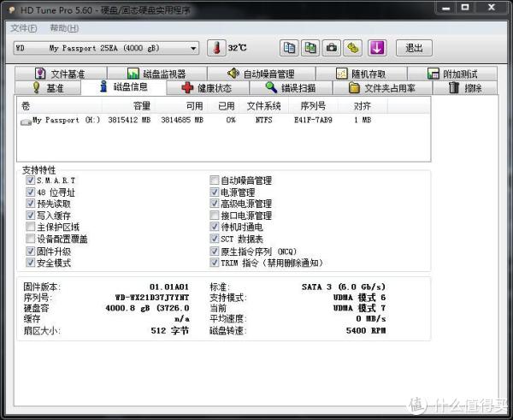The height and width of the screenshot is (420, 513).
Task: Copy info to clipboard icon
Action: coord(289,48)
